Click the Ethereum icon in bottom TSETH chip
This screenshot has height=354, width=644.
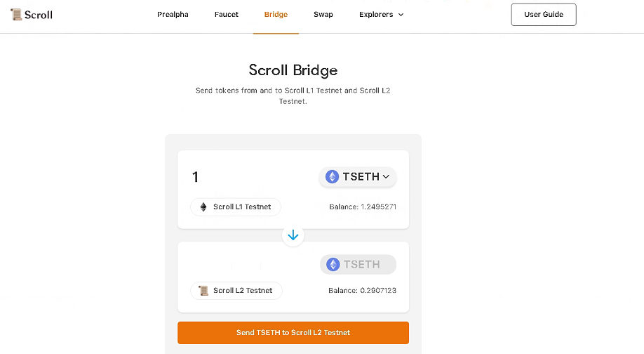coord(333,264)
